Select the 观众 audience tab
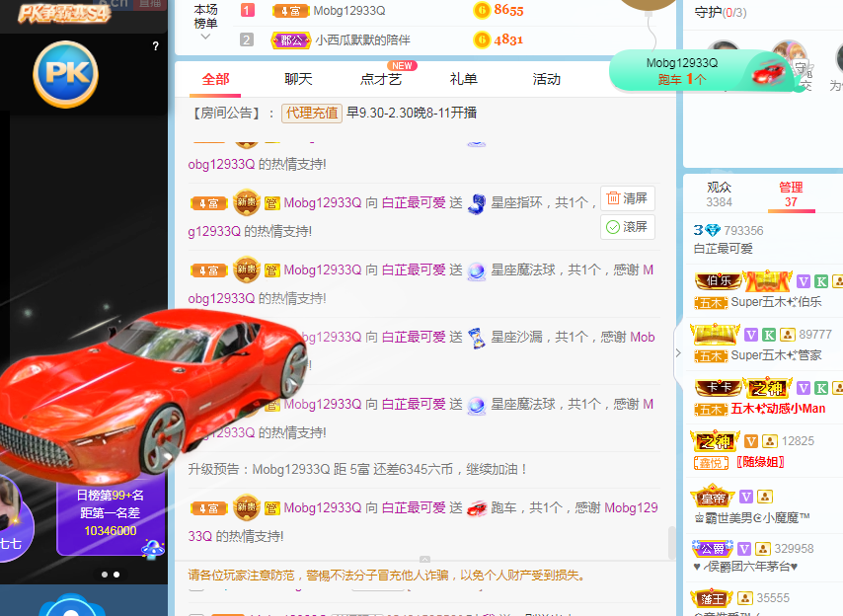Viewport: 843px width, 616px height. click(x=719, y=194)
